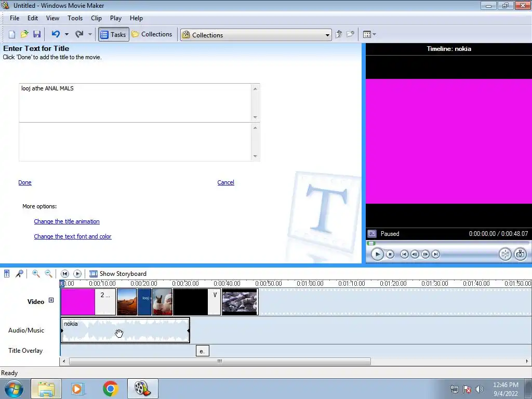This screenshot has width=532, height=399.
Task: Play the timeline from the toolbar
Action: point(77,274)
